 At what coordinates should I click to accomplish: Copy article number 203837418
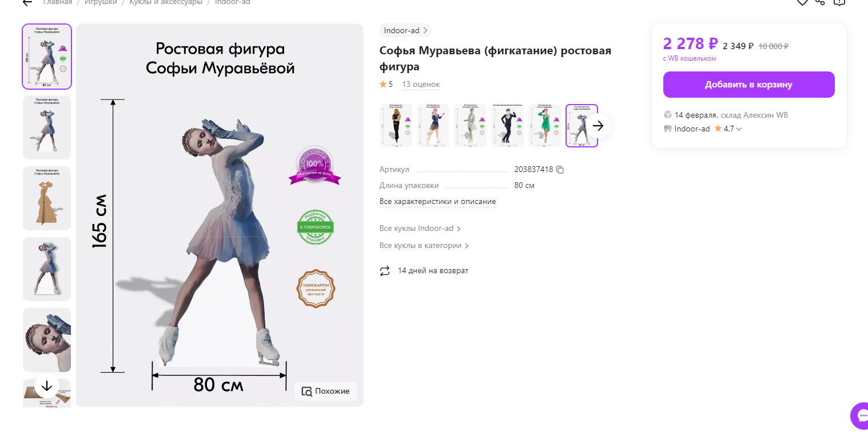point(560,170)
